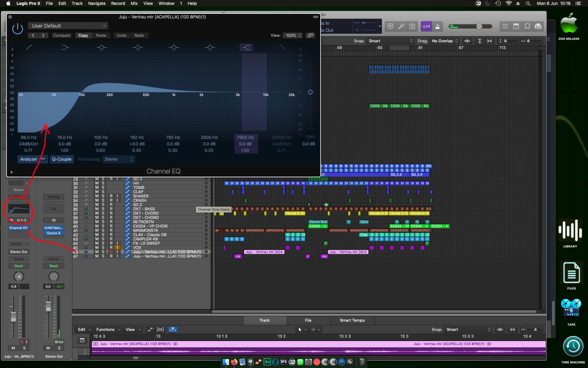588x368 pixels.
Task: Solo track 44 FX- LR SWEEP
Action: (x=103, y=243)
